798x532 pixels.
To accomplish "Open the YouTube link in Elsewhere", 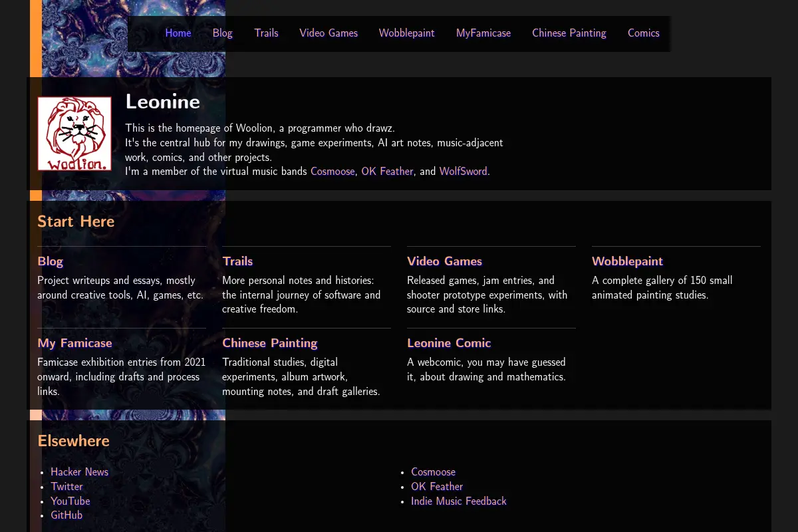I will (x=70, y=501).
